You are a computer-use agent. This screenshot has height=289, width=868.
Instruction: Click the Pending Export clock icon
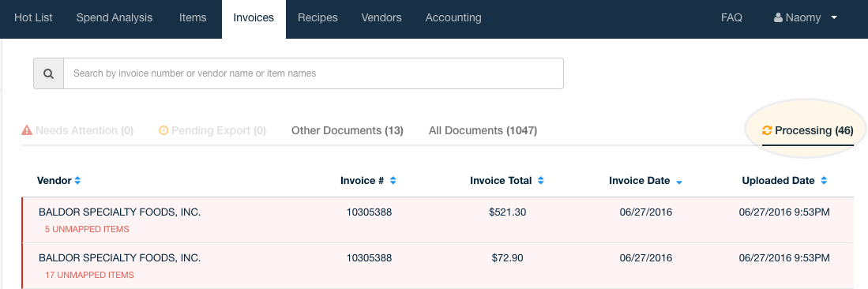click(163, 130)
